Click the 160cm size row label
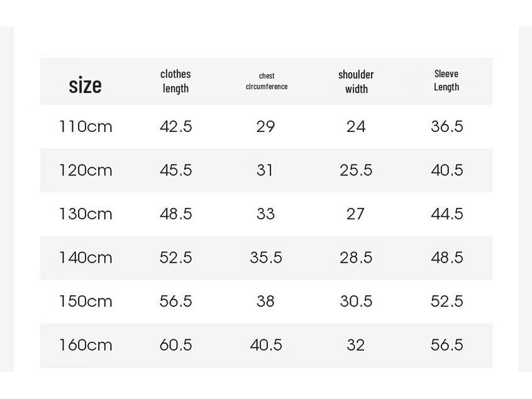 [x=86, y=345]
